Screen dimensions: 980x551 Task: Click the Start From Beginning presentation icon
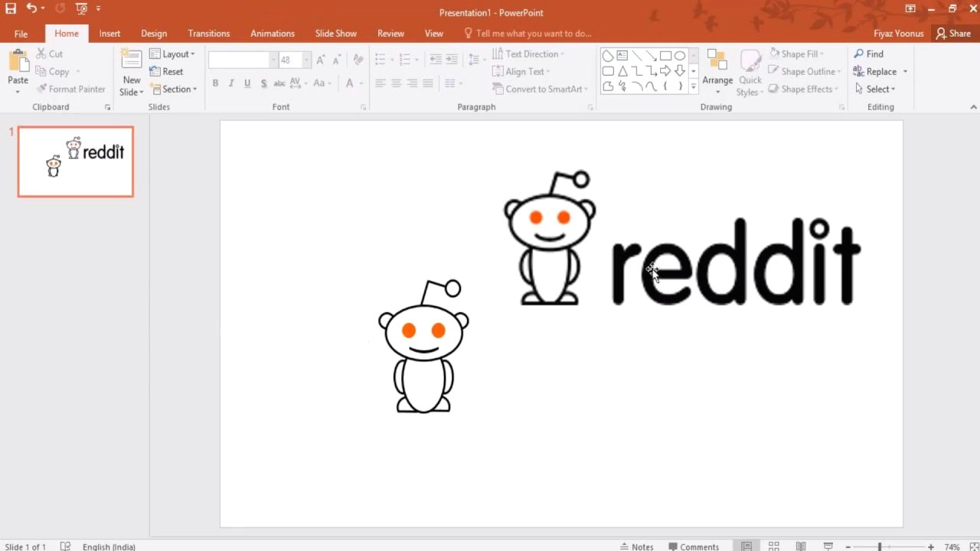[82, 8]
